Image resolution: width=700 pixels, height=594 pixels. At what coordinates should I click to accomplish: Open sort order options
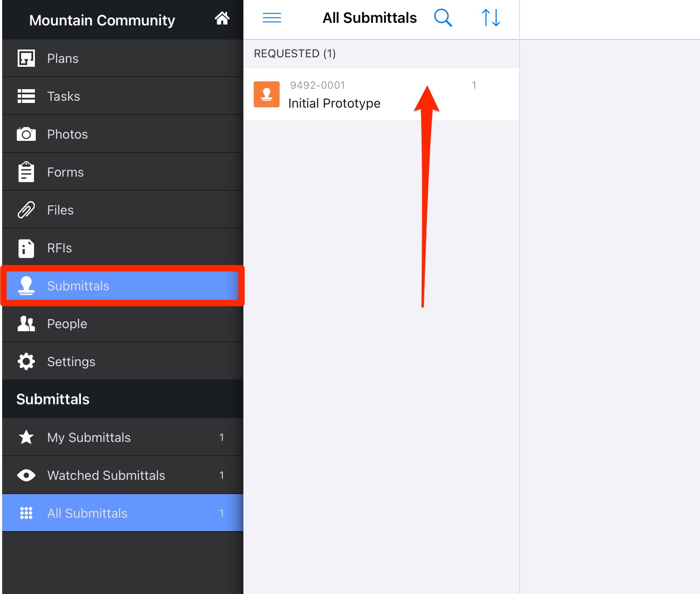(491, 18)
